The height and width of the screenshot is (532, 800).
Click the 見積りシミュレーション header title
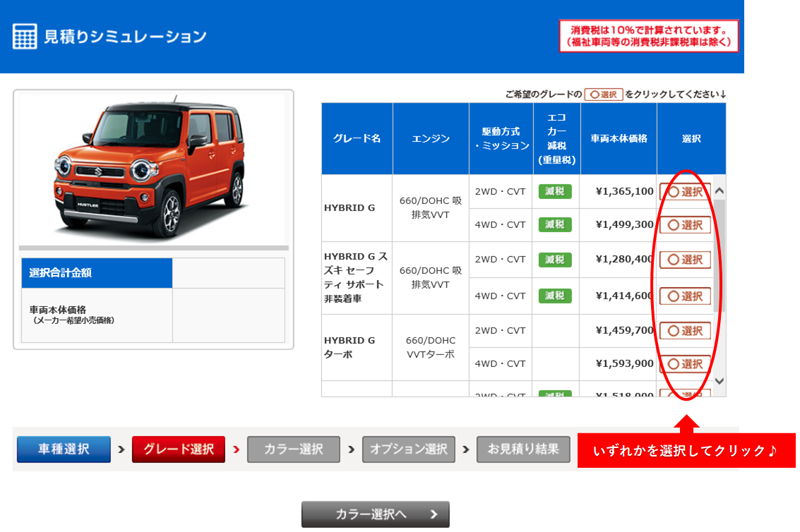click(x=125, y=37)
